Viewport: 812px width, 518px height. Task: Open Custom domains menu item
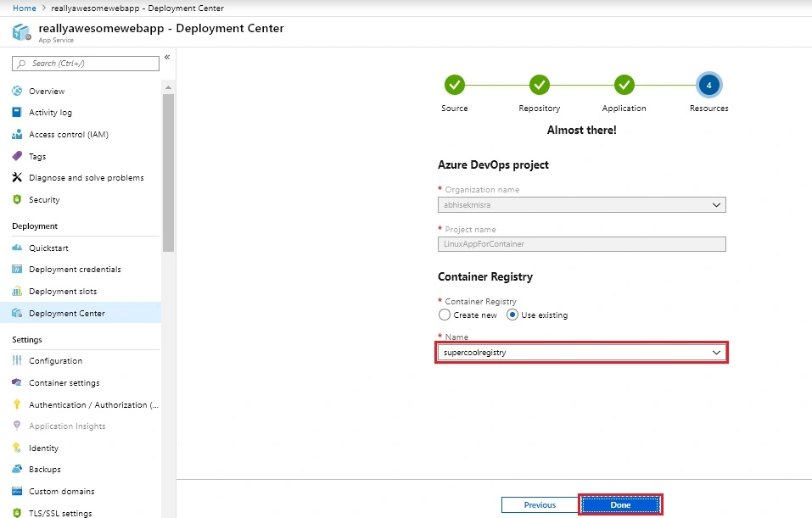(62, 491)
